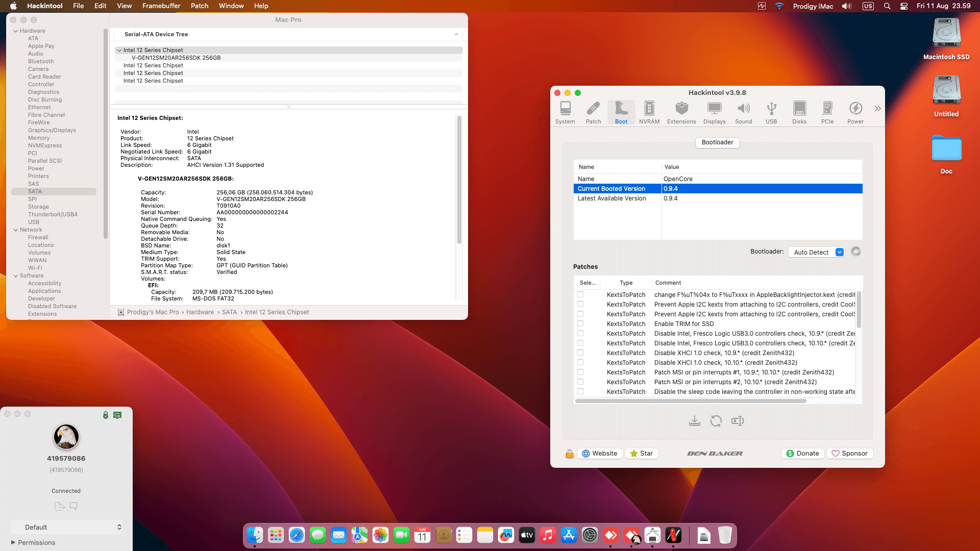Enable the Enable TRIM for SSD checkbox
Screen dimensions: 980x551
580,323
